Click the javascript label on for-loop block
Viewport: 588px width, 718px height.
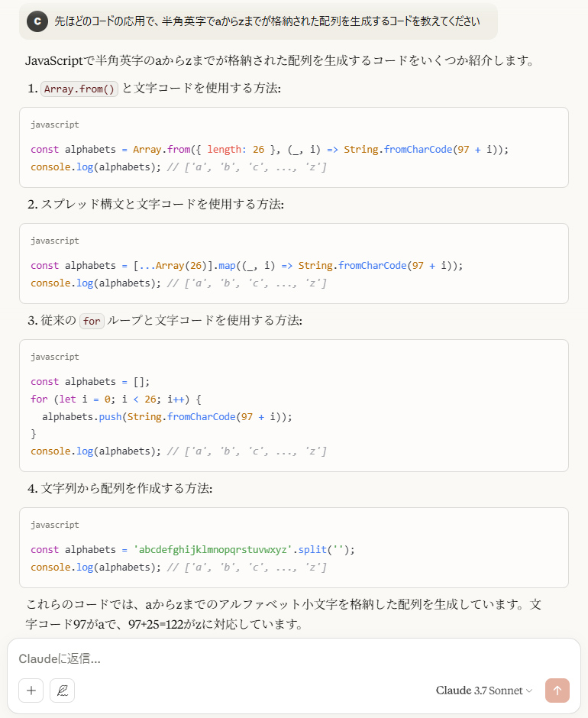point(54,357)
